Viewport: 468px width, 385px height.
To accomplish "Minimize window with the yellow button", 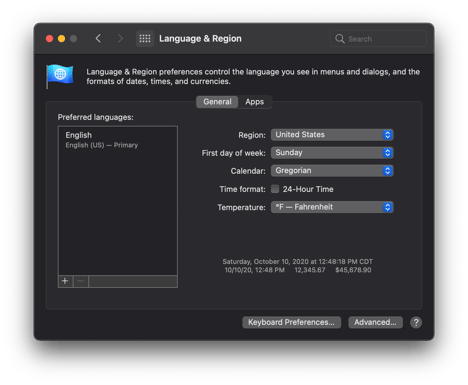I will [61, 39].
